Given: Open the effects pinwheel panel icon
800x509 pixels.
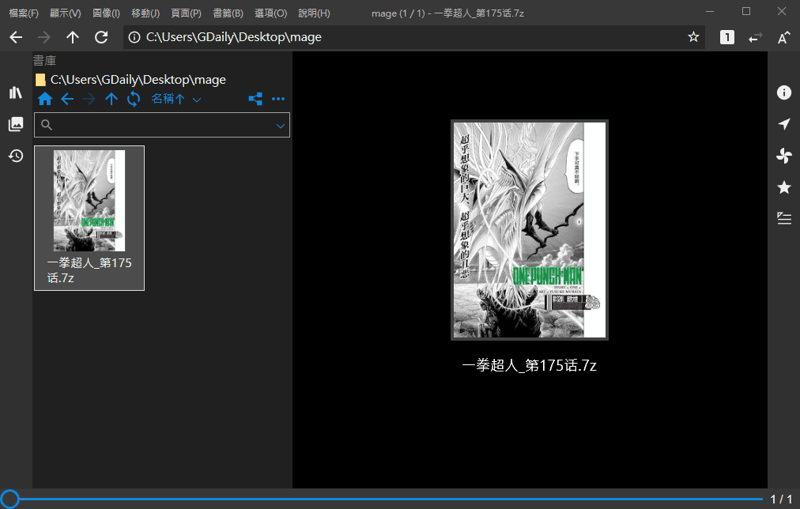Looking at the screenshot, I should pos(784,156).
